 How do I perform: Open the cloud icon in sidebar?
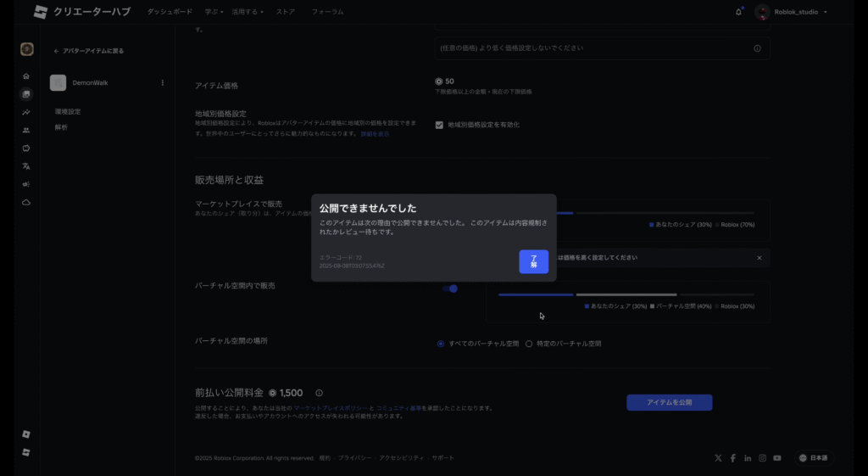tap(26, 202)
